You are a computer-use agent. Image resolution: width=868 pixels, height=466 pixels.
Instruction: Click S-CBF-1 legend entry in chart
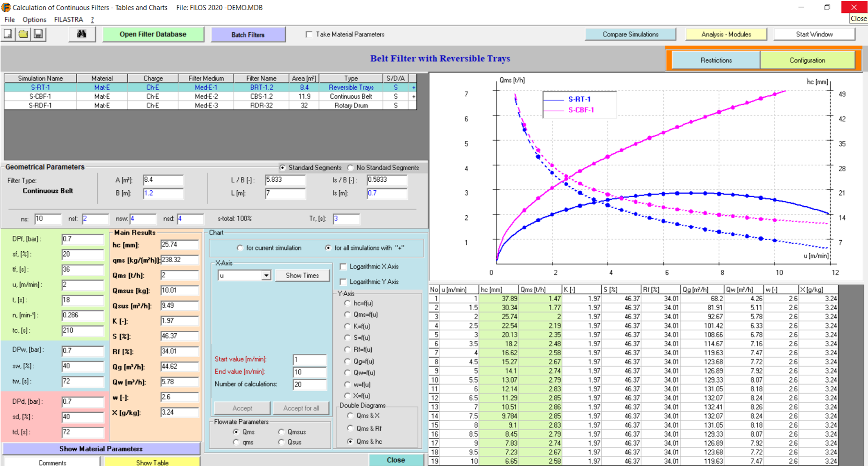point(581,110)
